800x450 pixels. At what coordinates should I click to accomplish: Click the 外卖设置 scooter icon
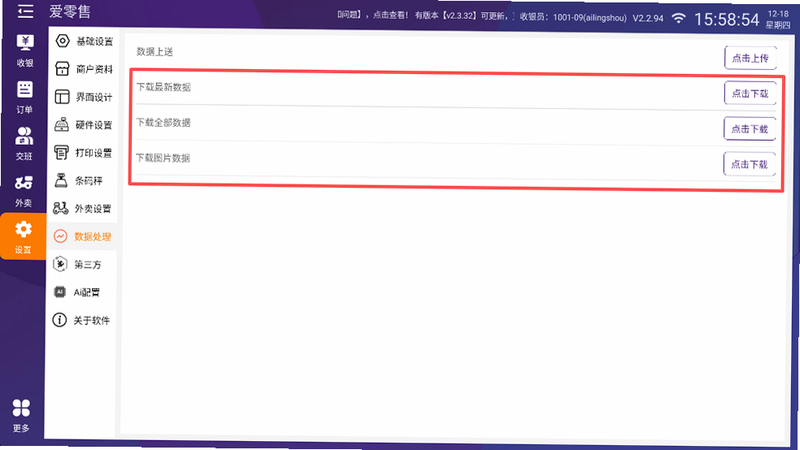61,208
